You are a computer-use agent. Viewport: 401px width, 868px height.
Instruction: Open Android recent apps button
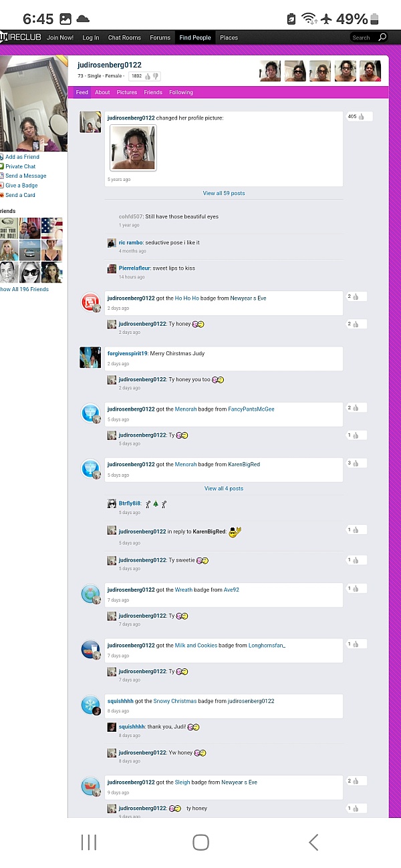tap(89, 842)
